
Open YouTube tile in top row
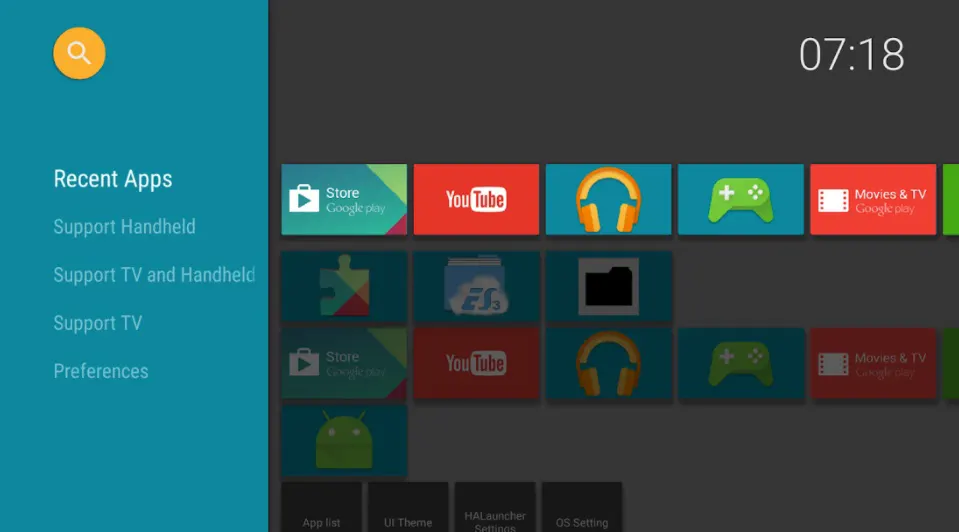point(476,199)
